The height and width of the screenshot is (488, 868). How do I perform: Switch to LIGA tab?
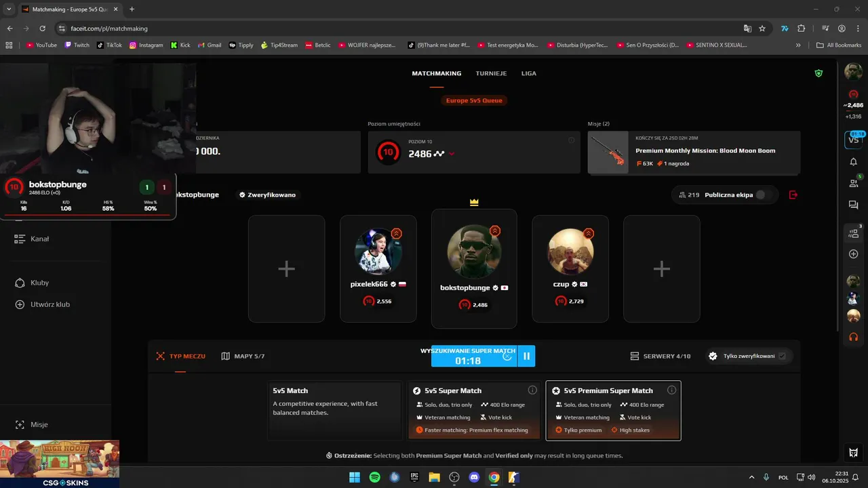click(529, 73)
